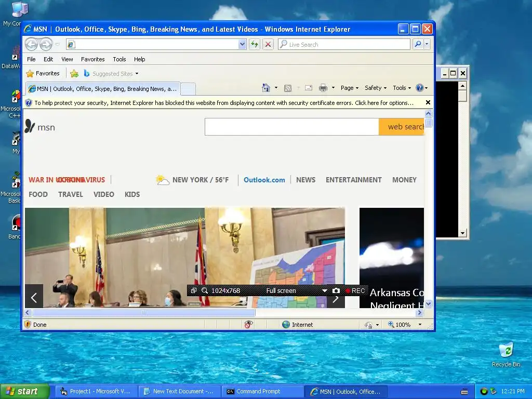Refresh the page with the green arrows icon
The width and height of the screenshot is (532, 399).
tap(255, 44)
